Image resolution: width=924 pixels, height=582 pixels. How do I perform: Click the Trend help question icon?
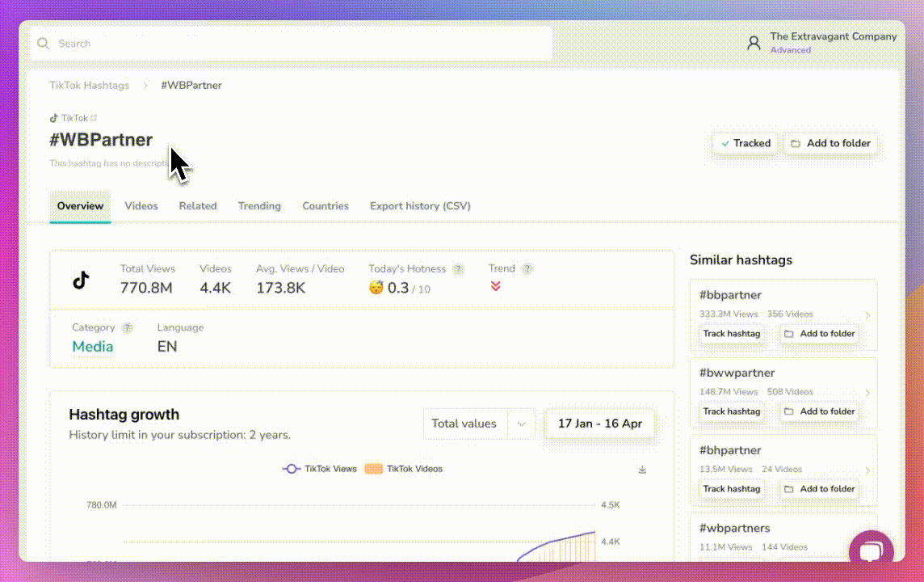(527, 269)
